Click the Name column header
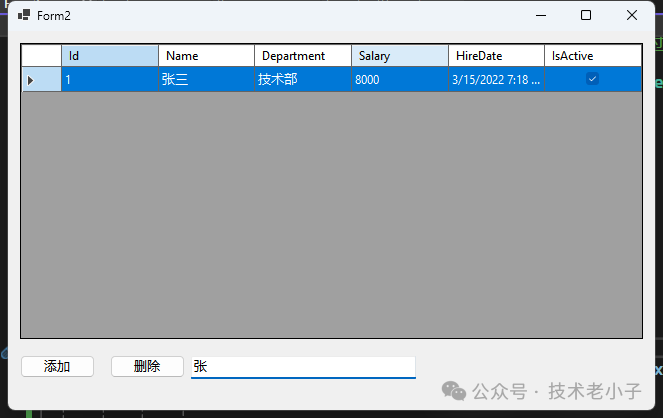This screenshot has width=663, height=418. pos(206,56)
